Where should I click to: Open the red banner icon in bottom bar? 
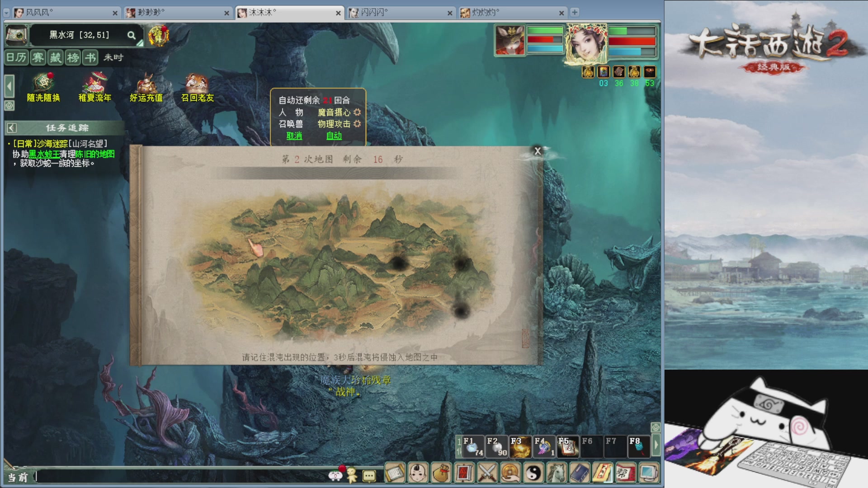[464, 473]
